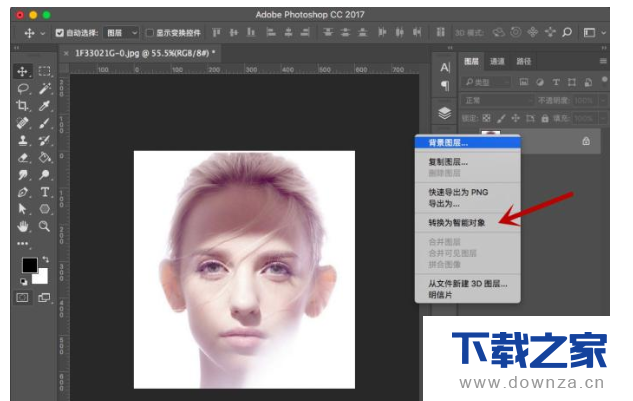Switch to the 通道 tab
Screen dimensions: 633x401
point(497,61)
